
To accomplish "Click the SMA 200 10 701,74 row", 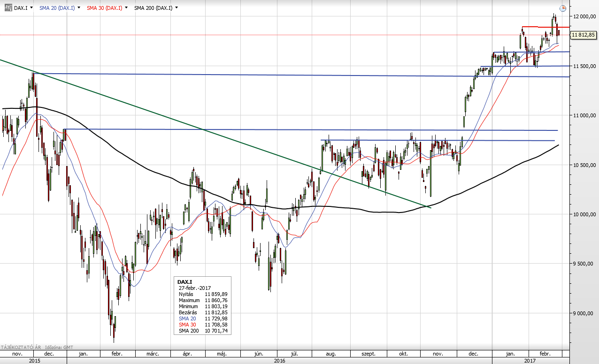I will [202, 331].
